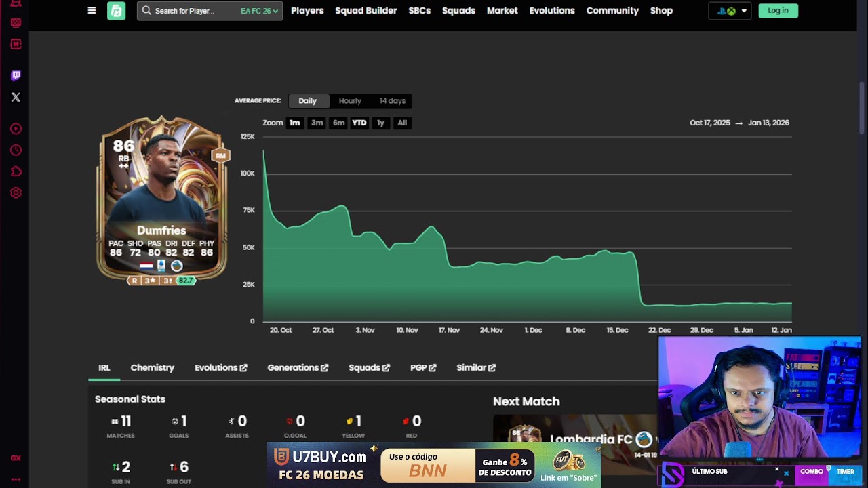The height and width of the screenshot is (488, 868).
Task: Click the search magnifier icon
Action: click(146, 11)
